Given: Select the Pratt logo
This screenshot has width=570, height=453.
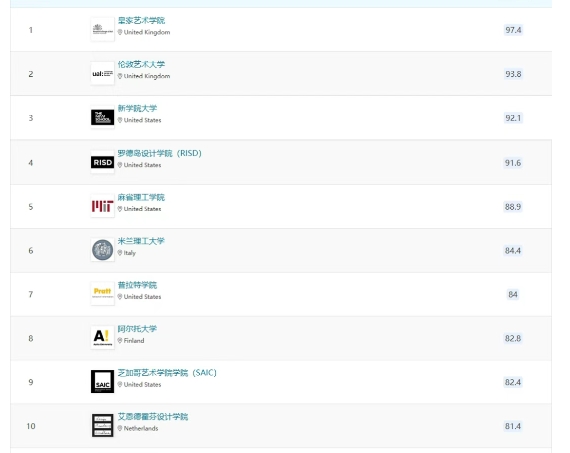Looking at the screenshot, I should [103, 293].
